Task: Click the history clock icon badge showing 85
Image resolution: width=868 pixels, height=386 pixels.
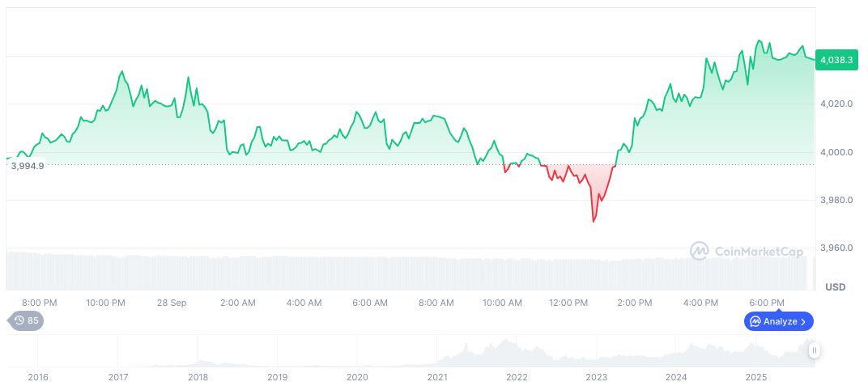Action: (27, 320)
